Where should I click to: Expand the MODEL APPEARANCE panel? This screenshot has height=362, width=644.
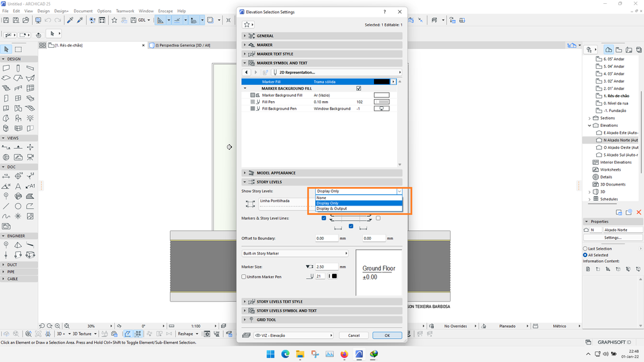322,173
